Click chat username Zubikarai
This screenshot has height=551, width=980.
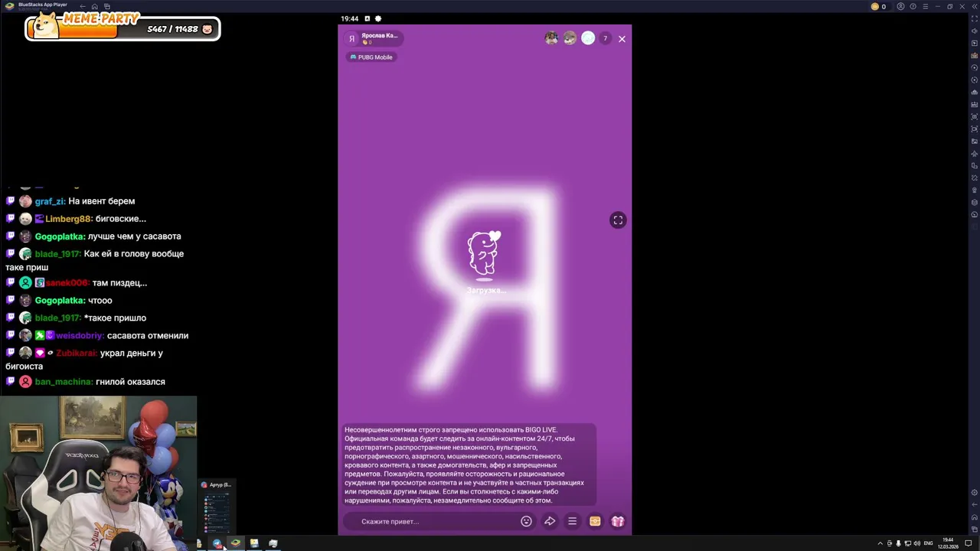click(x=77, y=354)
